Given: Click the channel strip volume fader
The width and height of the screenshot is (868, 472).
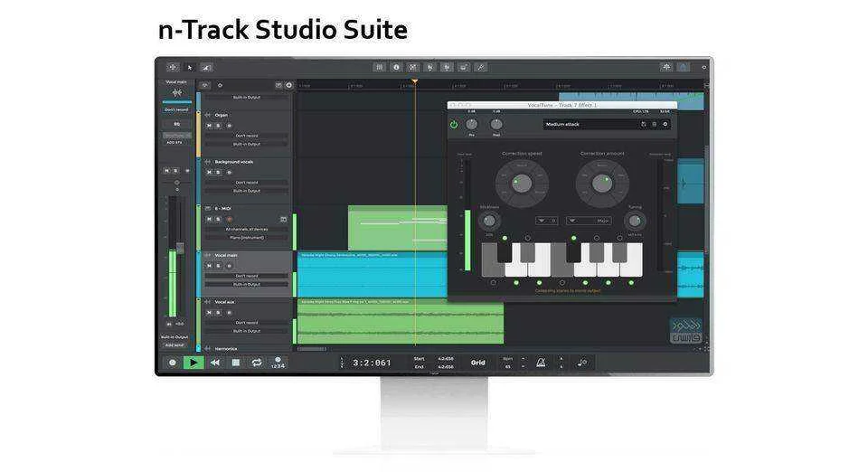Looking at the screenshot, I should 180,248.
